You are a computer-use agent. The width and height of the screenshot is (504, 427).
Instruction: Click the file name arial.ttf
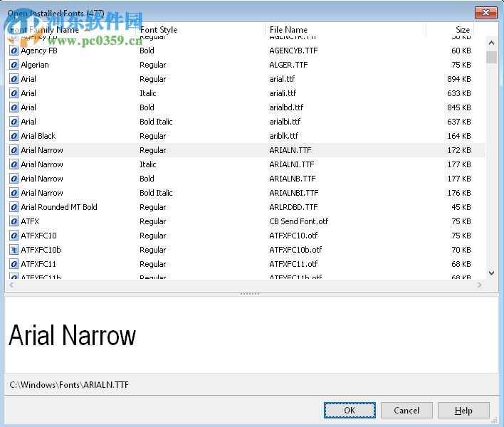282,79
